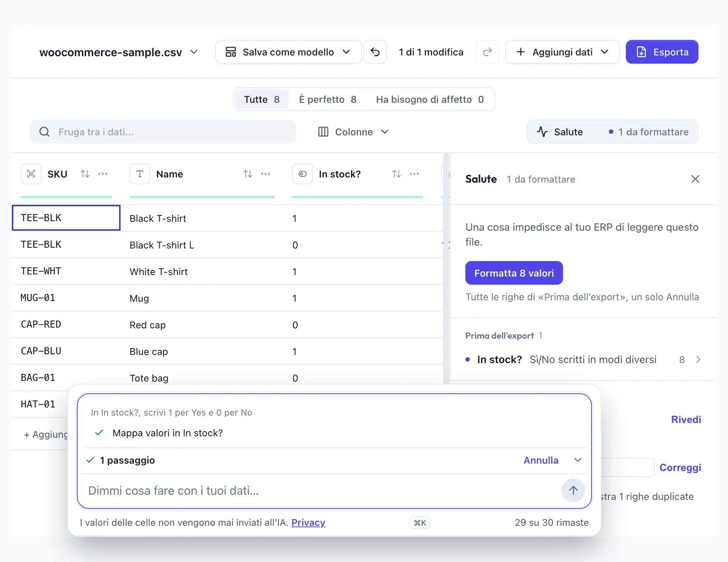Open SKU column options menu

pos(103,174)
